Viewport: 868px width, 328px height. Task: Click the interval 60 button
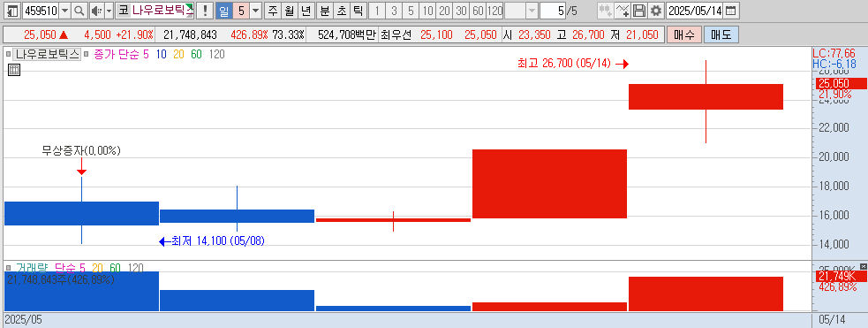[x=477, y=11]
